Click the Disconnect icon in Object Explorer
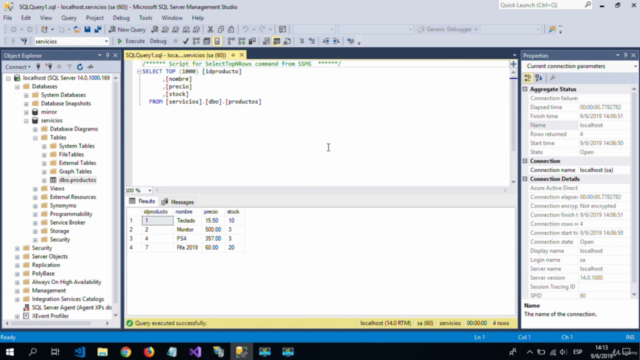 pyautogui.click(x=49, y=67)
